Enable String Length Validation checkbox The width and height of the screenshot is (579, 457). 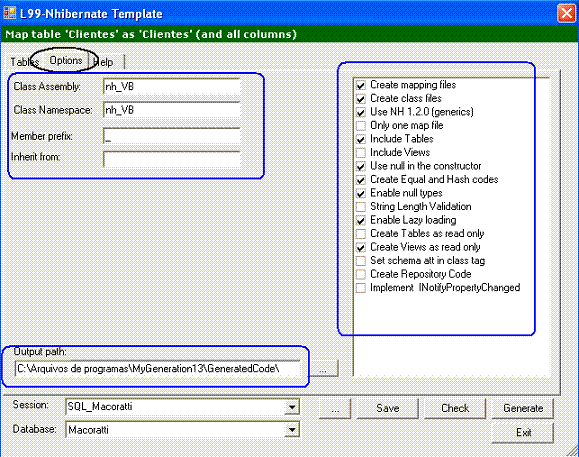coord(361,207)
